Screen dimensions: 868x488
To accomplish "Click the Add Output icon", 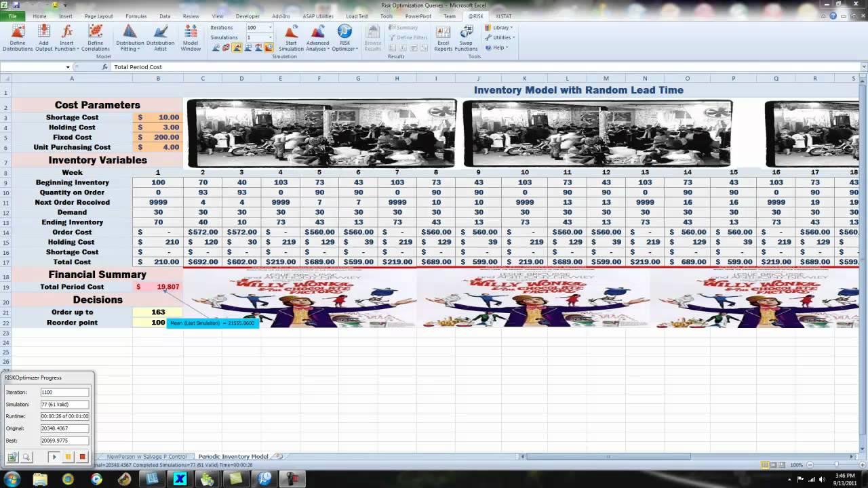I will [44, 38].
